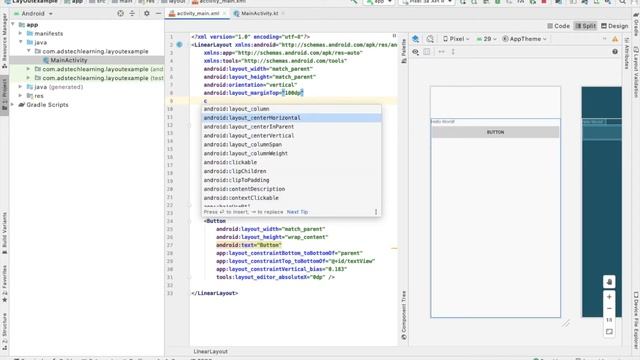Viewport: 640px width, 360px height.
Task: Click gutter icon on line 2
Action: coord(180,45)
